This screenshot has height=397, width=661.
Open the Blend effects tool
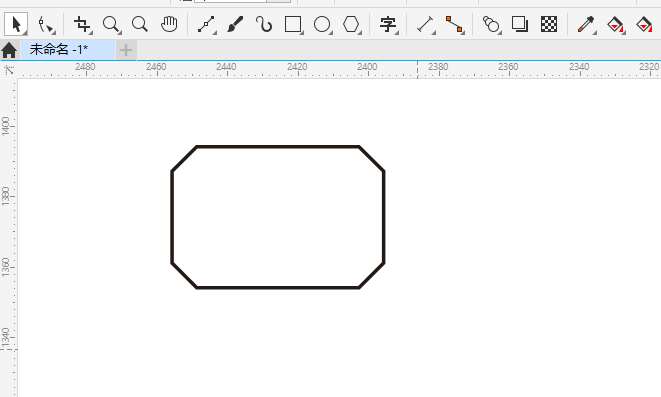pos(491,24)
